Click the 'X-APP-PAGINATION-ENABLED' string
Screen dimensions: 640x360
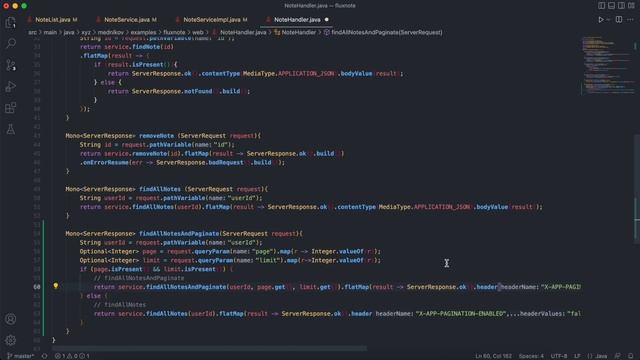click(461, 313)
